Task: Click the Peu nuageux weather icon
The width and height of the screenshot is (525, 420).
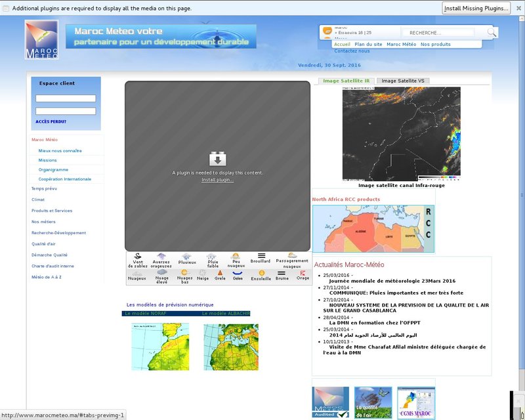Action: pyautogui.click(x=236, y=256)
